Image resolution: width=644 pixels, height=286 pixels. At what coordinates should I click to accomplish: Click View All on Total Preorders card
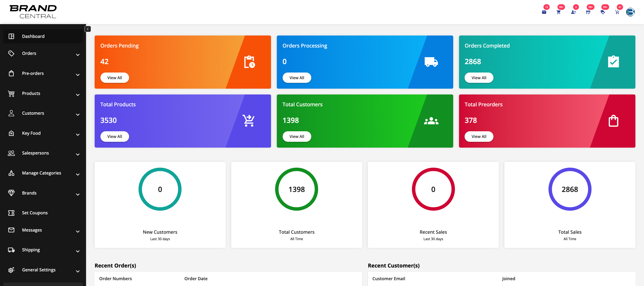[x=479, y=136]
